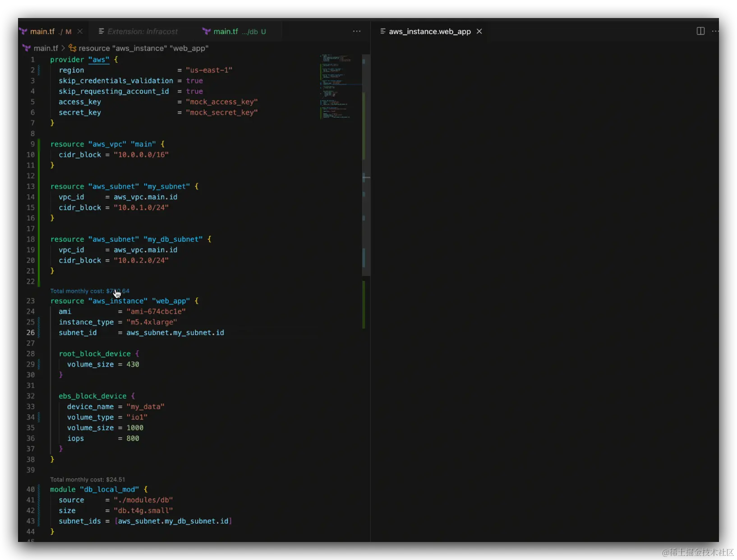Click the resource symbol icon in breadcrumb
The width and height of the screenshot is (737, 560).
[72, 48]
